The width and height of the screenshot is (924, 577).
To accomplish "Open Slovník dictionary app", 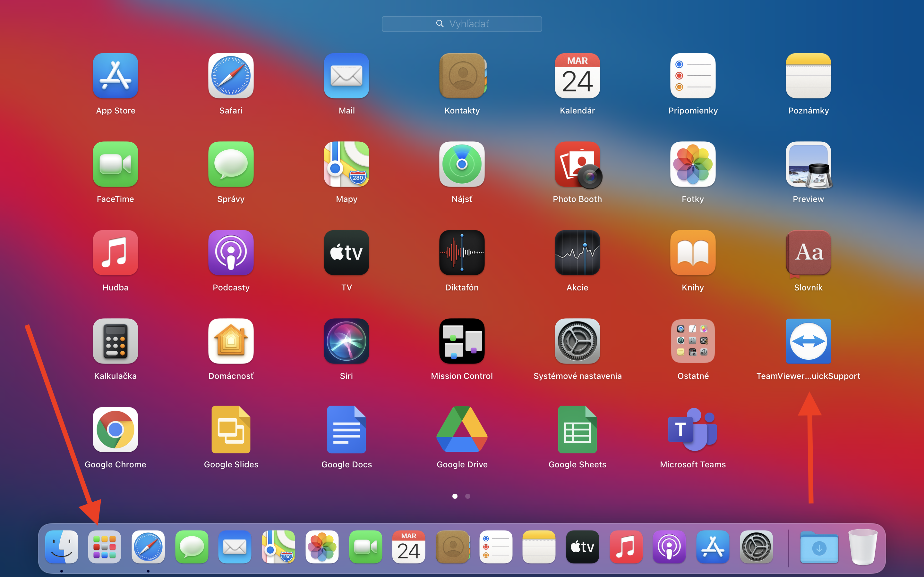I will coord(808,253).
